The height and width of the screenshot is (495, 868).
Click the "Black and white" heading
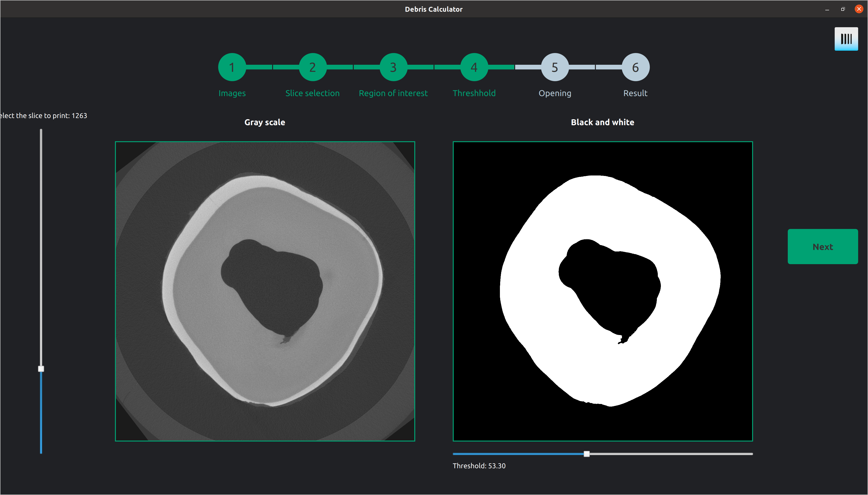click(x=602, y=122)
